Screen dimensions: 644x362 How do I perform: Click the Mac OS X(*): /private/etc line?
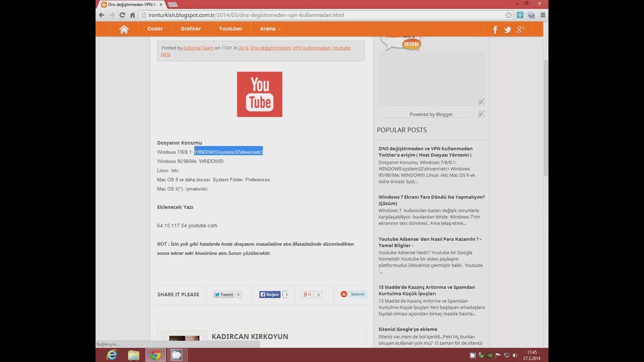point(182,189)
